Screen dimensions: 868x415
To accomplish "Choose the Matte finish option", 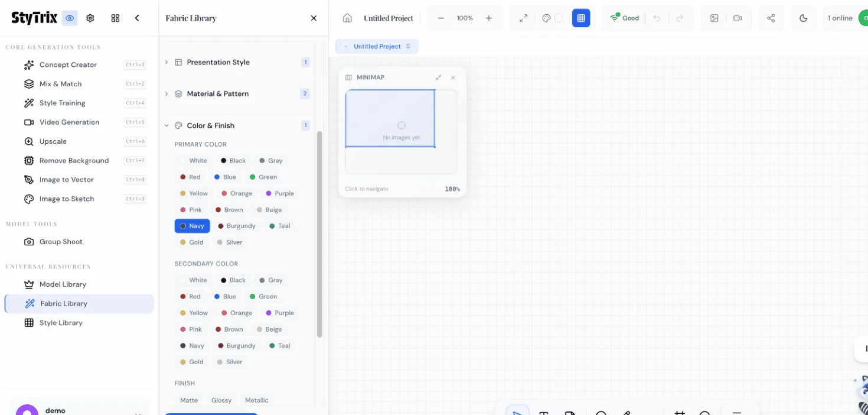I will click(x=189, y=400).
